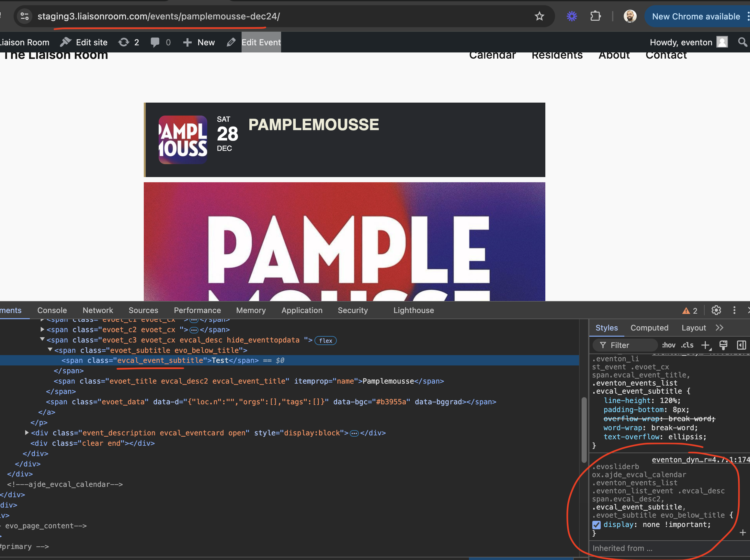750x560 pixels.
Task: Select the div class "clear end" node
Action: 93,443
